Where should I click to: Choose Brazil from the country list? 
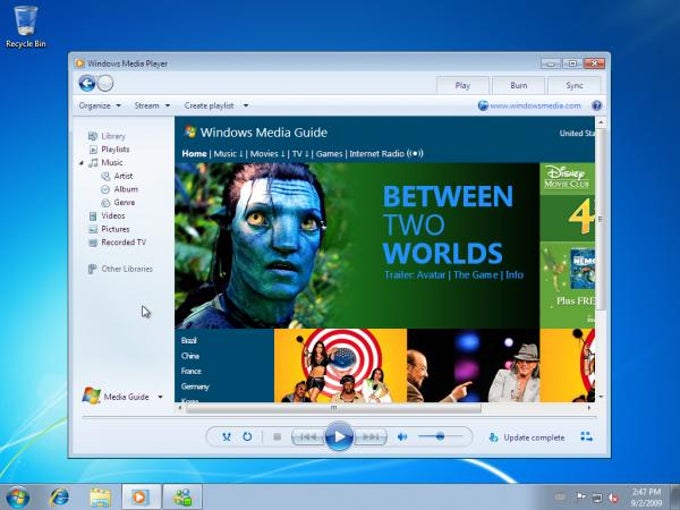coord(189,340)
